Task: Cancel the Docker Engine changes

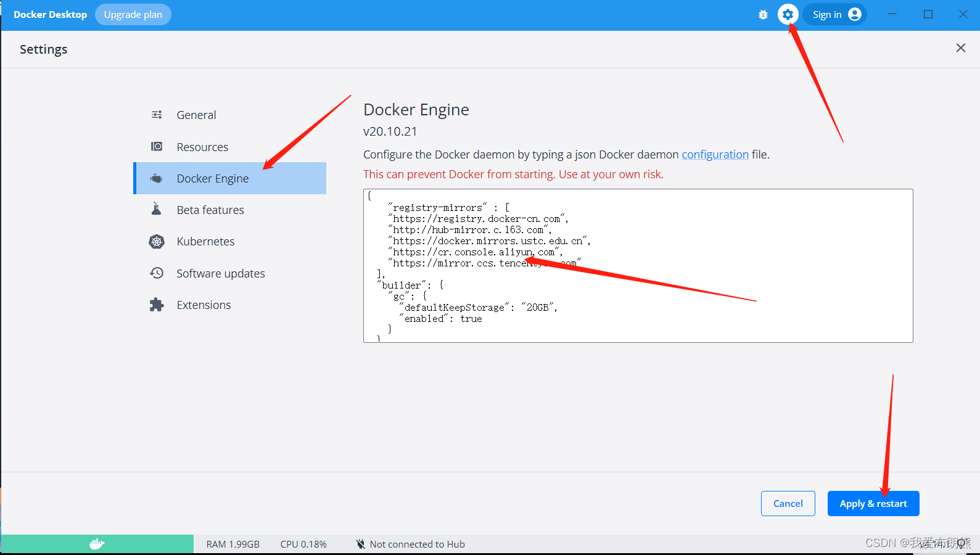Action: coord(788,503)
